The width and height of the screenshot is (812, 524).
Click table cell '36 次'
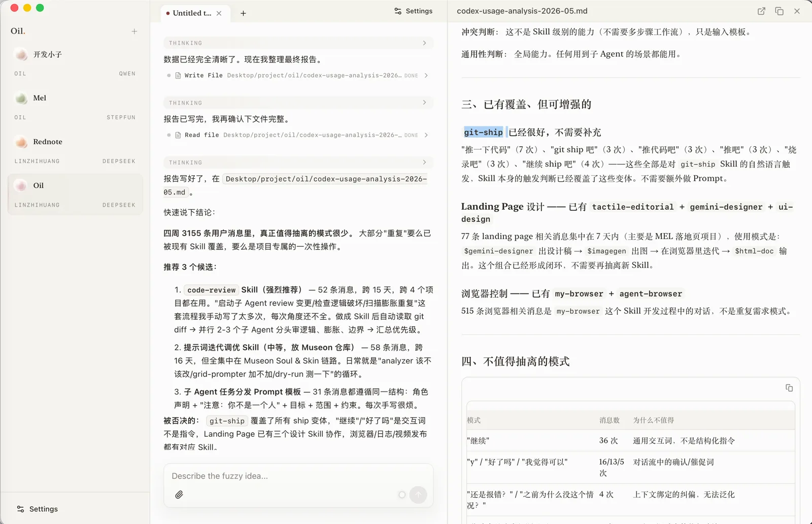pos(608,441)
